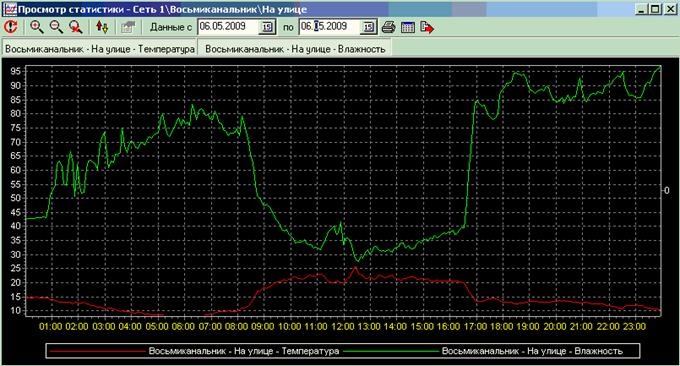The image size is (680, 366).
Task: Click the Температура legend entry
Action: (244, 351)
